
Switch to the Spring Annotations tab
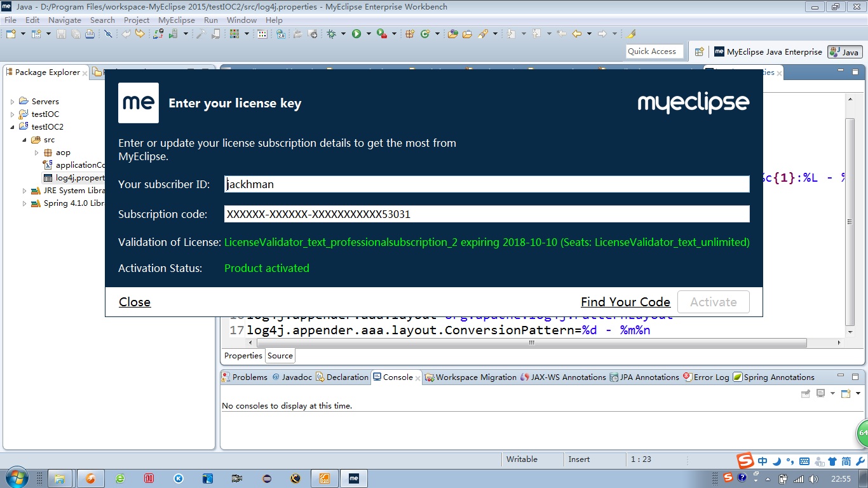click(x=773, y=377)
